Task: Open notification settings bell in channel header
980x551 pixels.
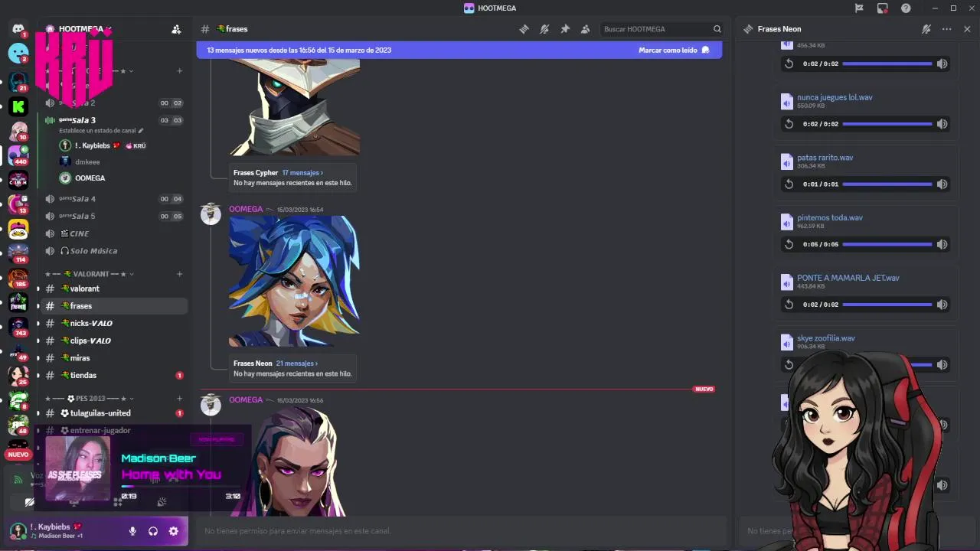Action: [544, 29]
